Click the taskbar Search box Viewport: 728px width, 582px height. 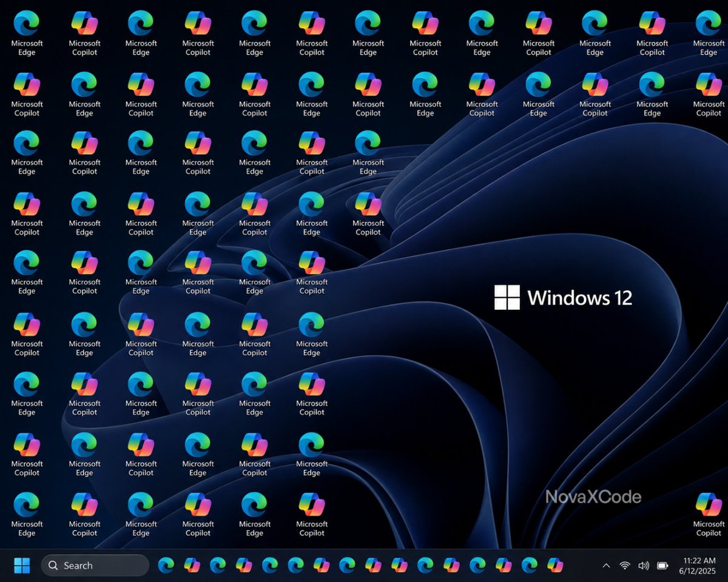(x=95, y=566)
